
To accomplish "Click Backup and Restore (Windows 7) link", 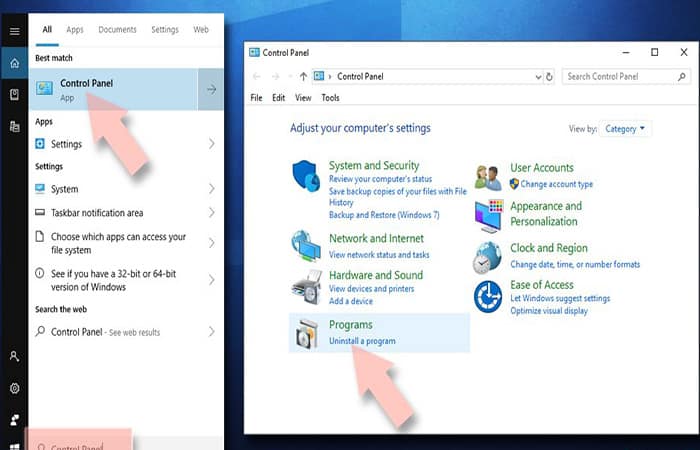I will (x=384, y=215).
